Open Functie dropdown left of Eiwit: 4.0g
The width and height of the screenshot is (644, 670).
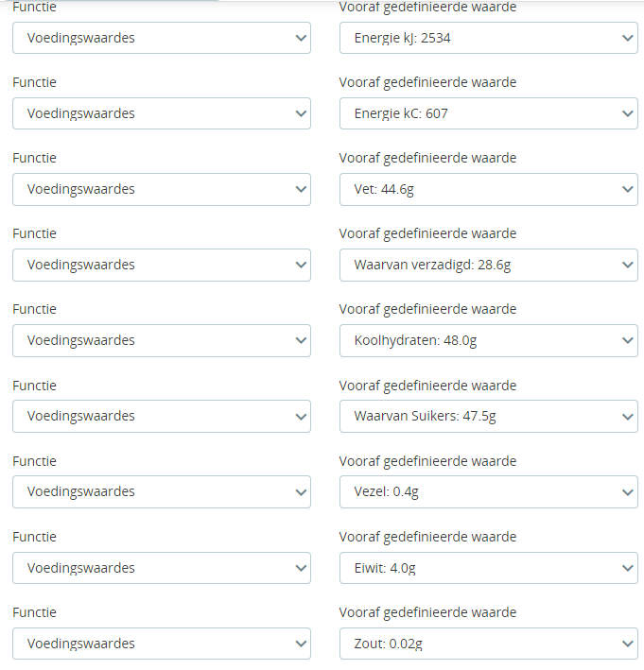click(161, 568)
